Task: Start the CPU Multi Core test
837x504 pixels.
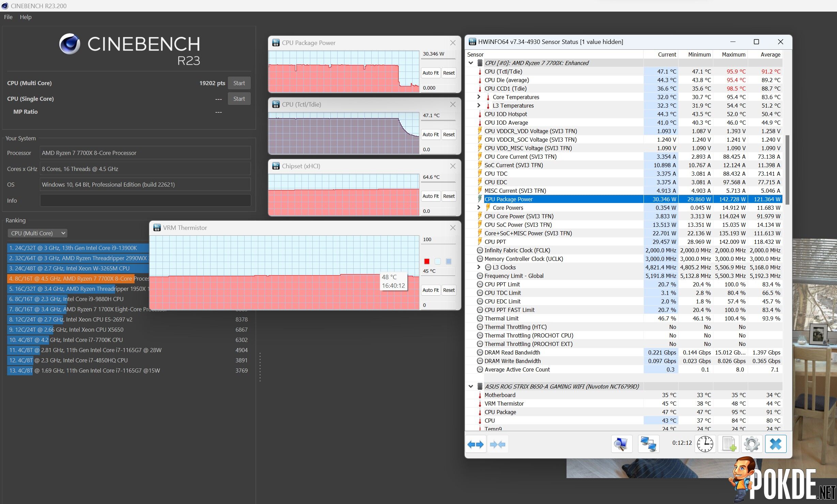Action: tap(239, 83)
